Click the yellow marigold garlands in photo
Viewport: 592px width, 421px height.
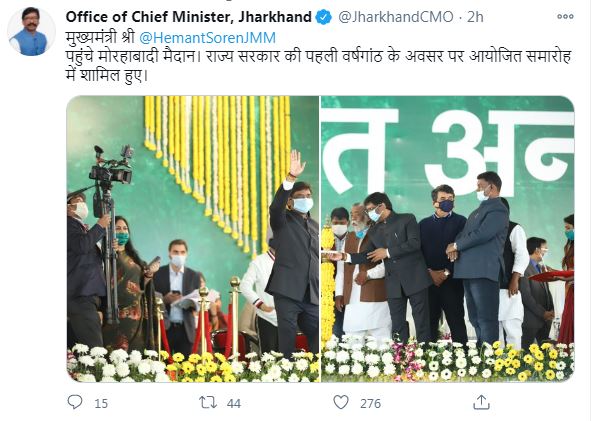(218, 170)
